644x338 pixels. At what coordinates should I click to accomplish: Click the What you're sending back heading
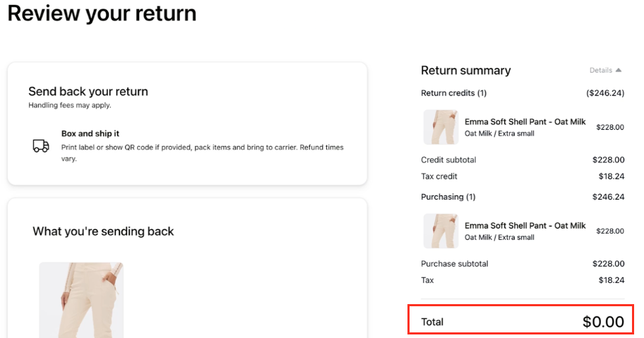[103, 231]
